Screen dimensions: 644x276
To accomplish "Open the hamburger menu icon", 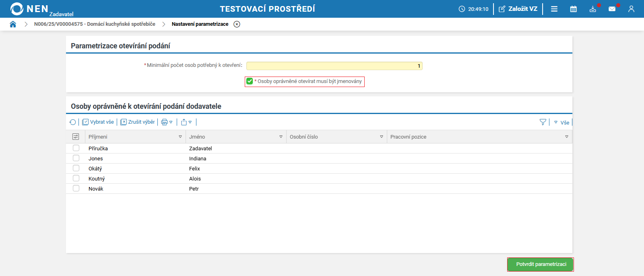I will click(x=554, y=9).
